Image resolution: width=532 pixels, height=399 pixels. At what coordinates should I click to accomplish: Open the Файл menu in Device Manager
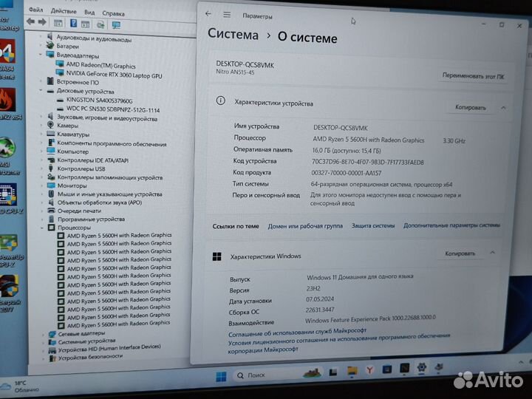pyautogui.click(x=35, y=10)
